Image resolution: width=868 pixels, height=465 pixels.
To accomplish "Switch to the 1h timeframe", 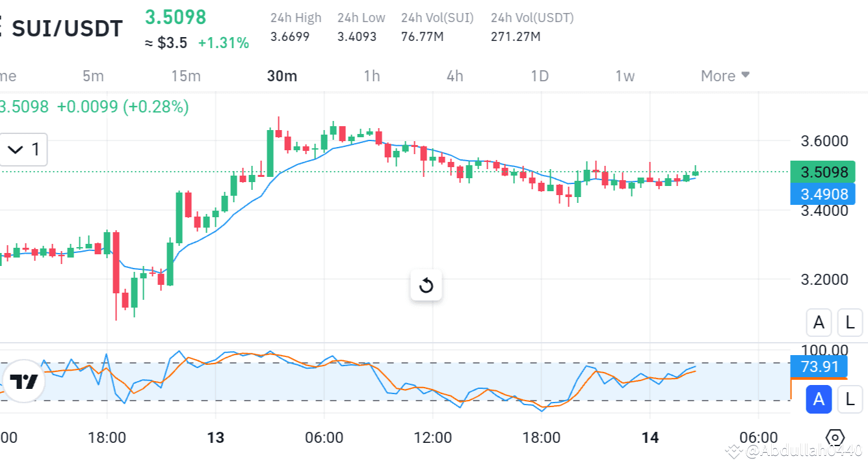I will coord(372,75).
